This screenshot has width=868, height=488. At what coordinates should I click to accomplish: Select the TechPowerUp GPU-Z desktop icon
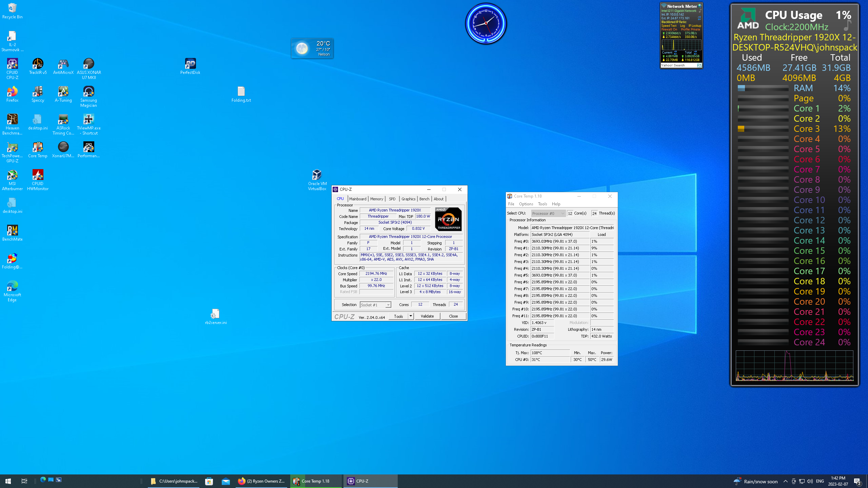pyautogui.click(x=12, y=152)
